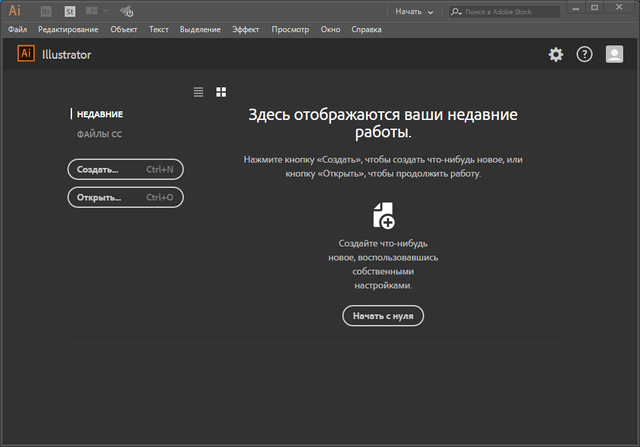Open the Окно menu
640x447 pixels.
pyautogui.click(x=330, y=30)
